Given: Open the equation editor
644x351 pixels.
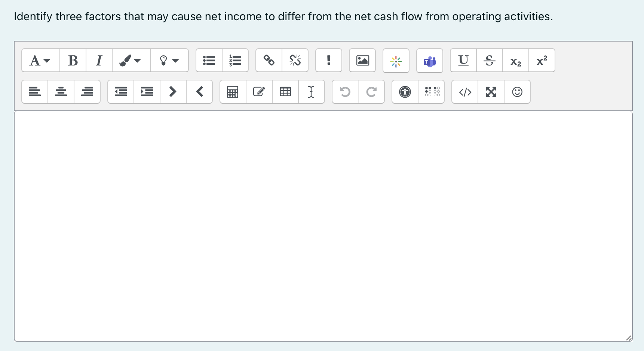Looking at the screenshot, I should (x=233, y=92).
